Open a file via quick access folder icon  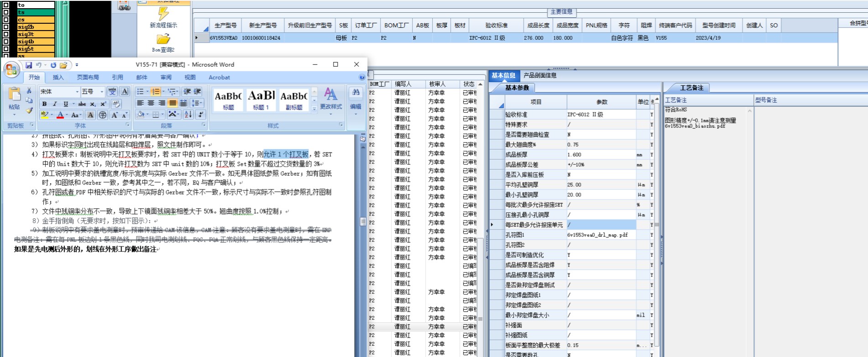click(x=63, y=65)
